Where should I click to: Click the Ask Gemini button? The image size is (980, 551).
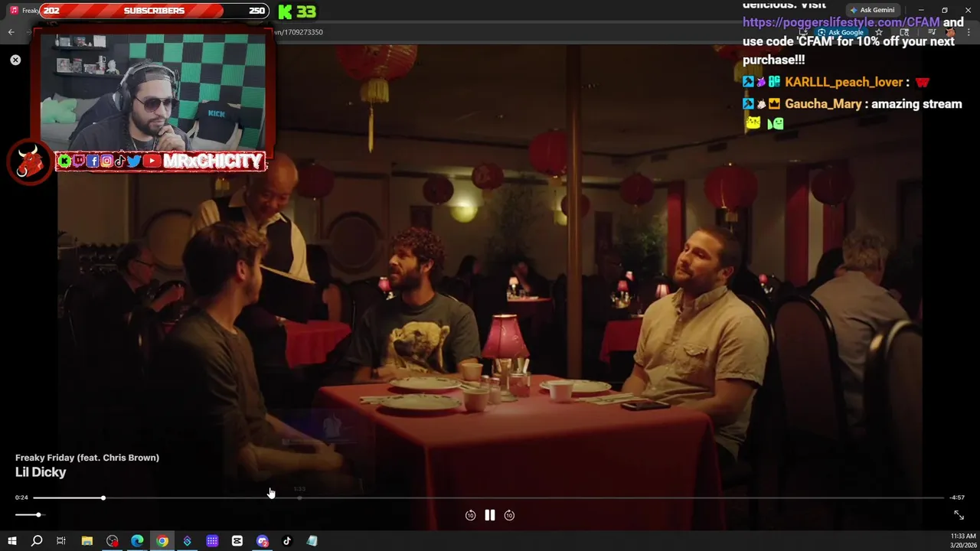coord(873,10)
